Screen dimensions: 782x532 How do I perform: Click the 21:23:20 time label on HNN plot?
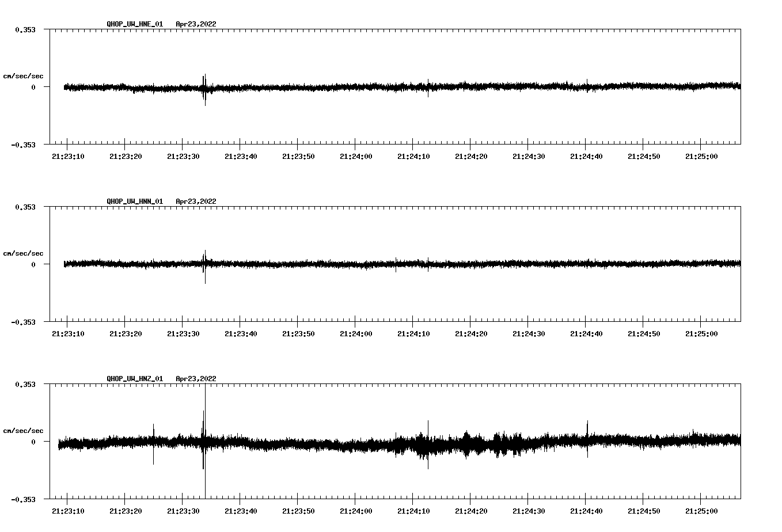[x=126, y=334]
